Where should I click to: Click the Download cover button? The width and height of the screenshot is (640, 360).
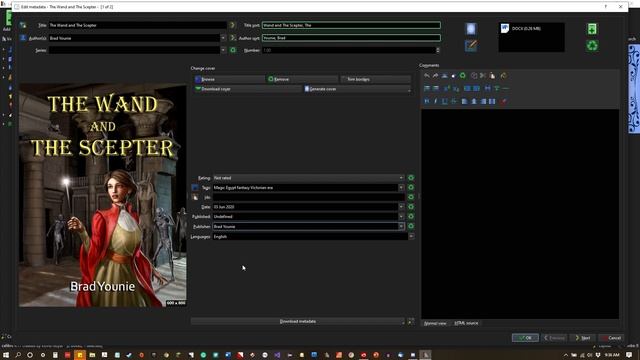point(248,89)
